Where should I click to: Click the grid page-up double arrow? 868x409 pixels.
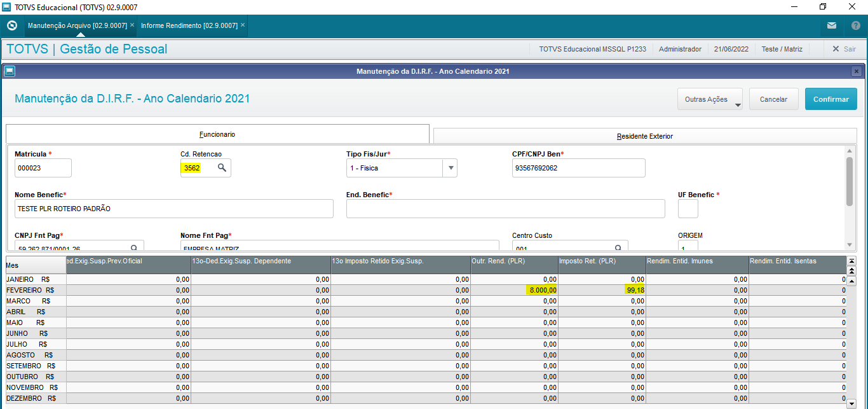(852, 270)
